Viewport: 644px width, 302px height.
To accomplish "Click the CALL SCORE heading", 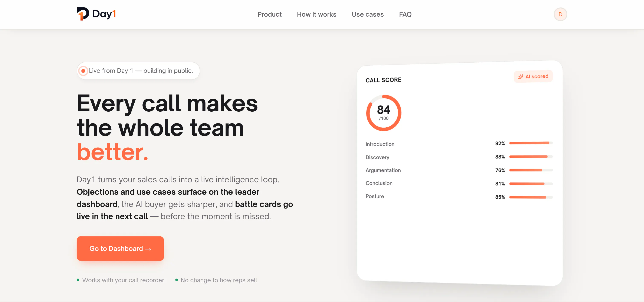I will (x=383, y=80).
